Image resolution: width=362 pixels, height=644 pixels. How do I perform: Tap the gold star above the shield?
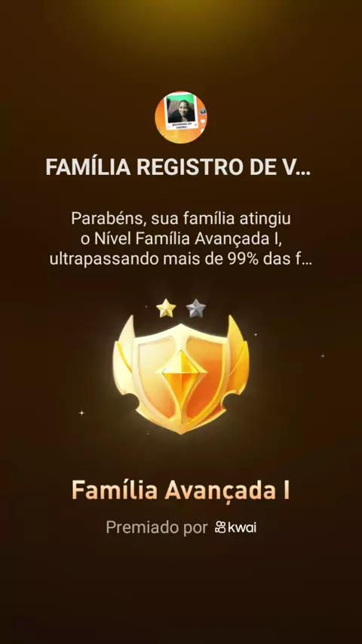[166, 308]
